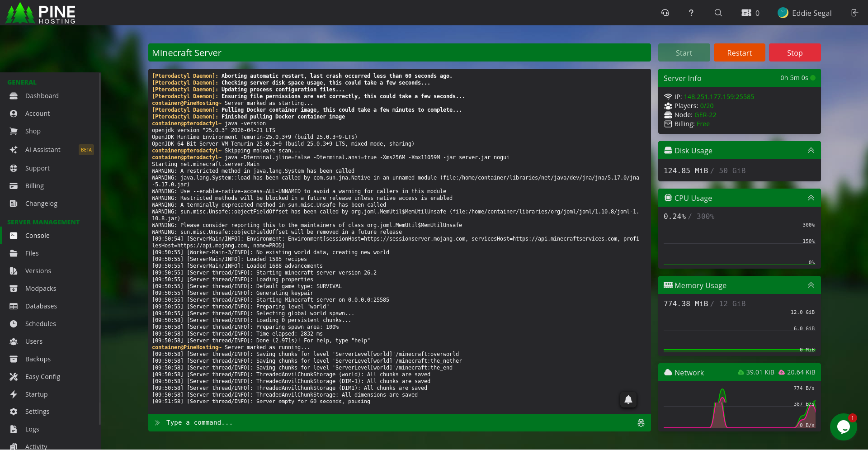Image resolution: width=868 pixels, height=450 pixels.
Task: Click the logout icon at top right
Action: [x=854, y=13]
